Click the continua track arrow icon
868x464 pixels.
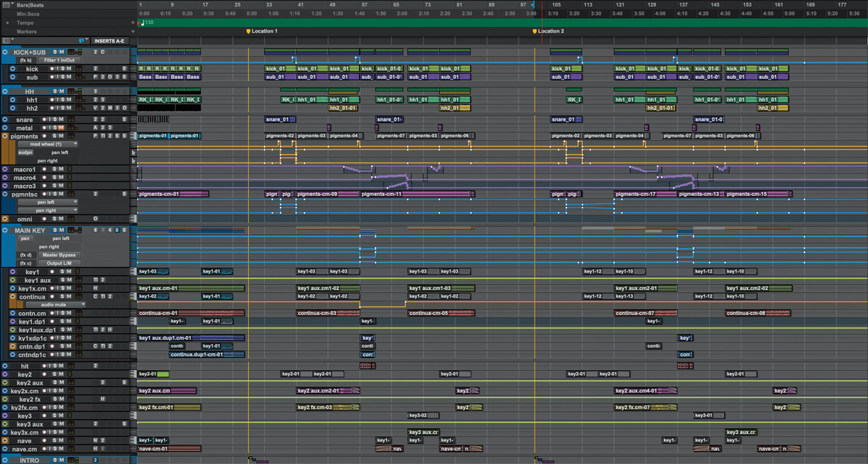(x=13, y=297)
